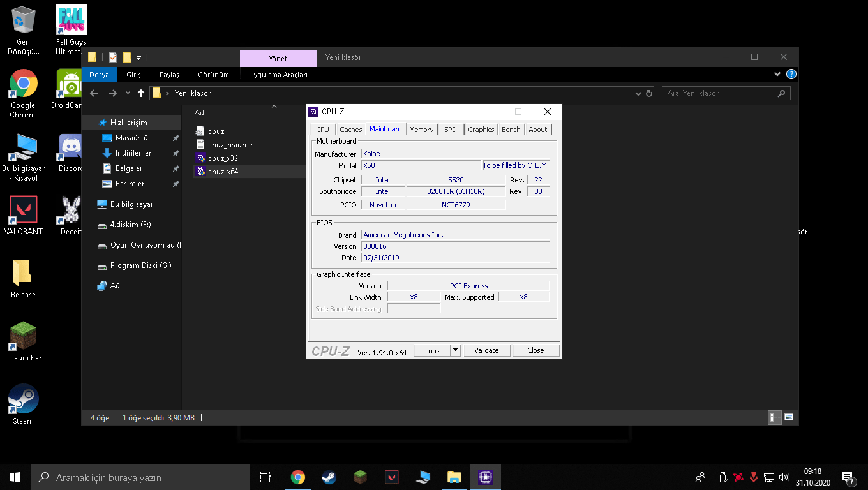The image size is (868, 490).
Task: Switch to the Caches tab
Action: 351,130
